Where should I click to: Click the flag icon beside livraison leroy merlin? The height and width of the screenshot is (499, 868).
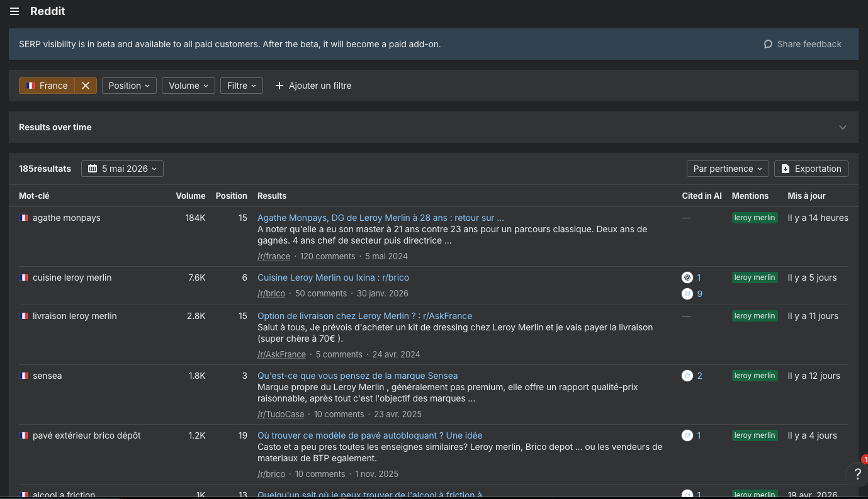(24, 316)
